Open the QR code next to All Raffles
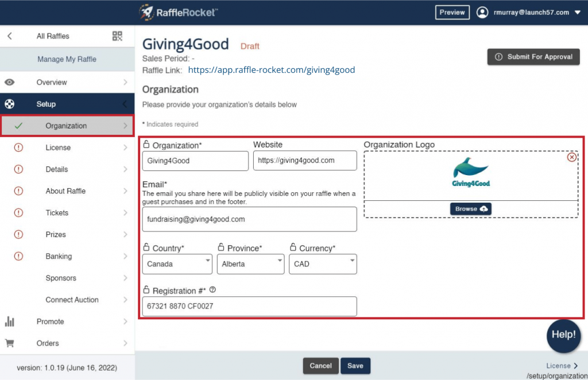Viewport: 588px width, 380px height. [117, 36]
